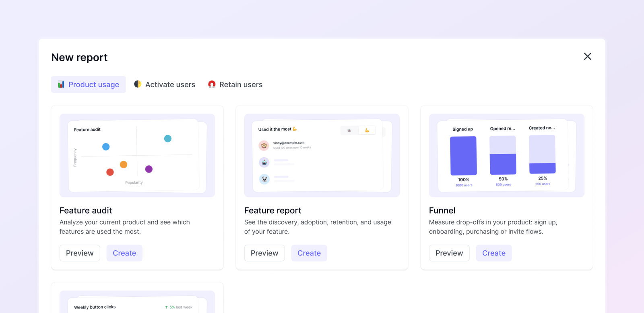Screen dimensions: 644x313
Task: Go to the Retain users tab
Action: tap(235, 84)
